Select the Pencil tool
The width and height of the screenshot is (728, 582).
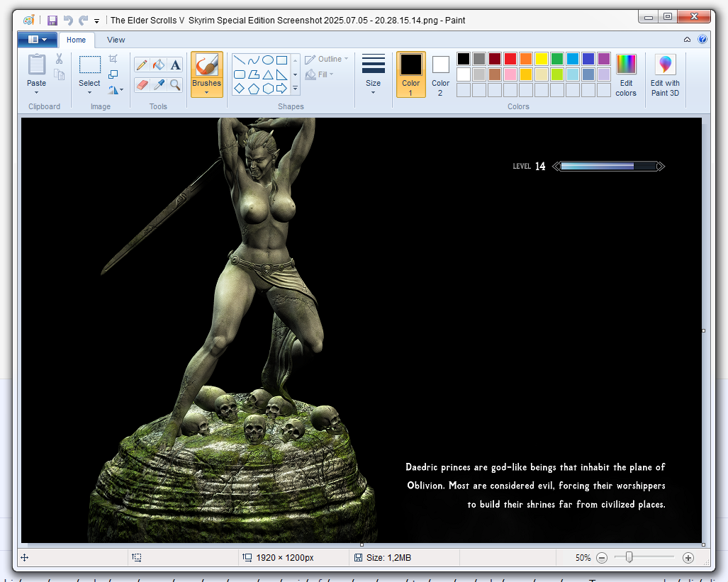pyautogui.click(x=142, y=65)
